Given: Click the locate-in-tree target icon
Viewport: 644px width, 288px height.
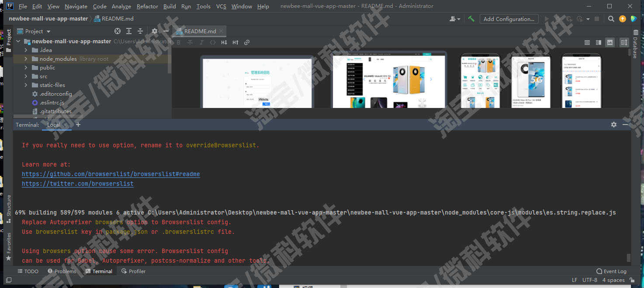Looking at the screenshot, I should (x=117, y=31).
